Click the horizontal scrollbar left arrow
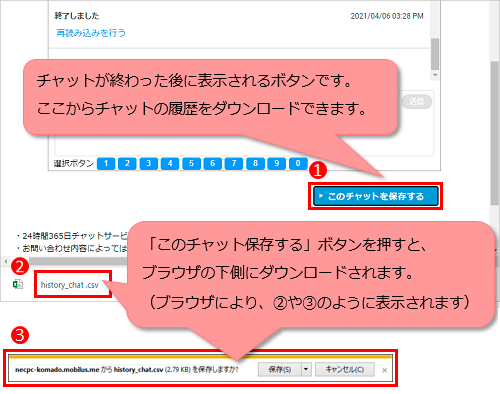 [x=5, y=261]
